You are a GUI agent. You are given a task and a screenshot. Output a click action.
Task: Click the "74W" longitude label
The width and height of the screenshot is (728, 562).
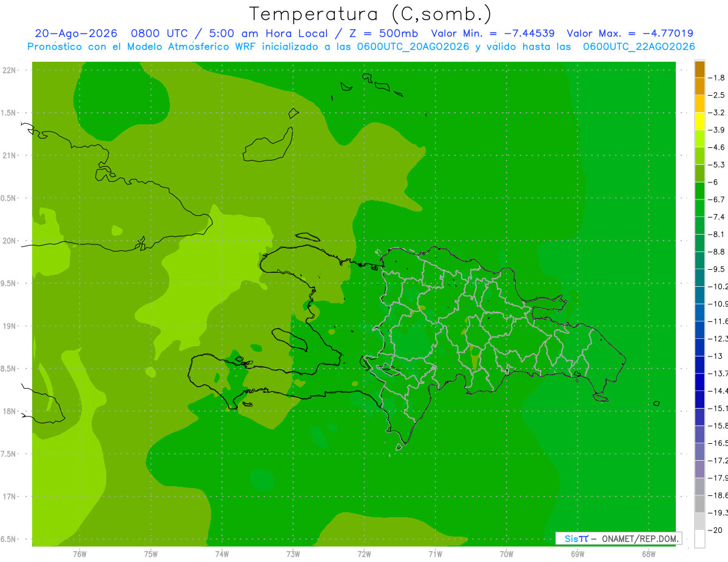(221, 554)
